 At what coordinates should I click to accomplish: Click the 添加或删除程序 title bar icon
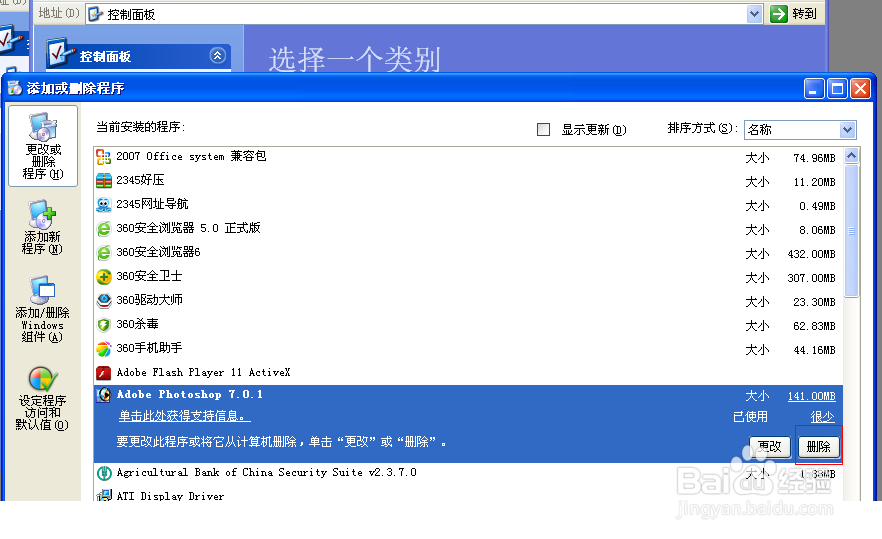15,88
